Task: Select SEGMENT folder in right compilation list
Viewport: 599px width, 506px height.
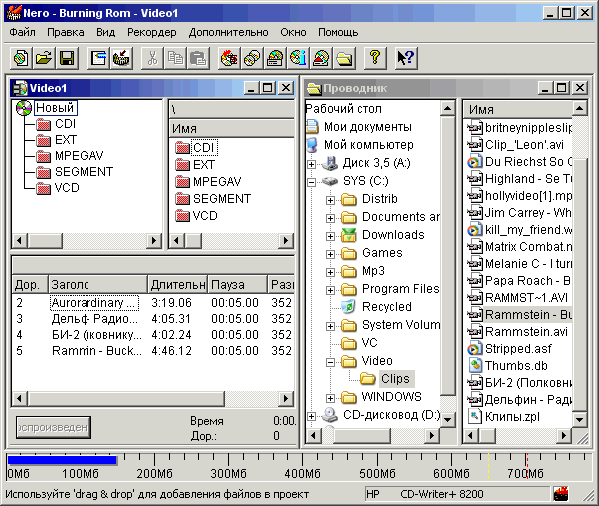Action: tap(222, 199)
